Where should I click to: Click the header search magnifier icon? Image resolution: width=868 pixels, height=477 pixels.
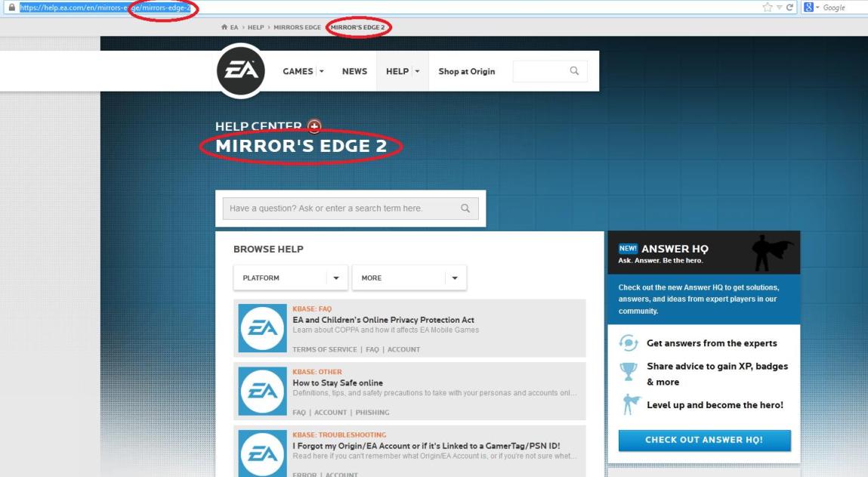(575, 71)
